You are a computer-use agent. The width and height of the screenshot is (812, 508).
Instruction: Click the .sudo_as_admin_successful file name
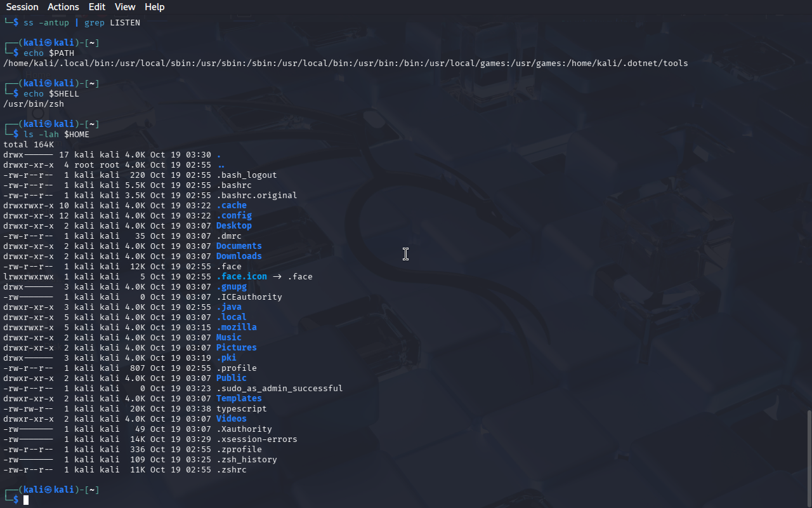[279, 389]
